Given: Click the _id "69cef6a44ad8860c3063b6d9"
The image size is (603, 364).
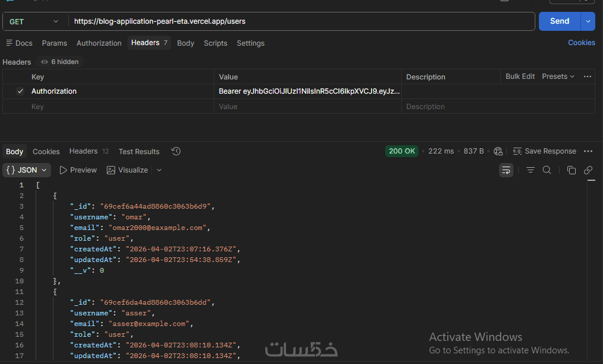Looking at the screenshot, I should pyautogui.click(x=155, y=206).
